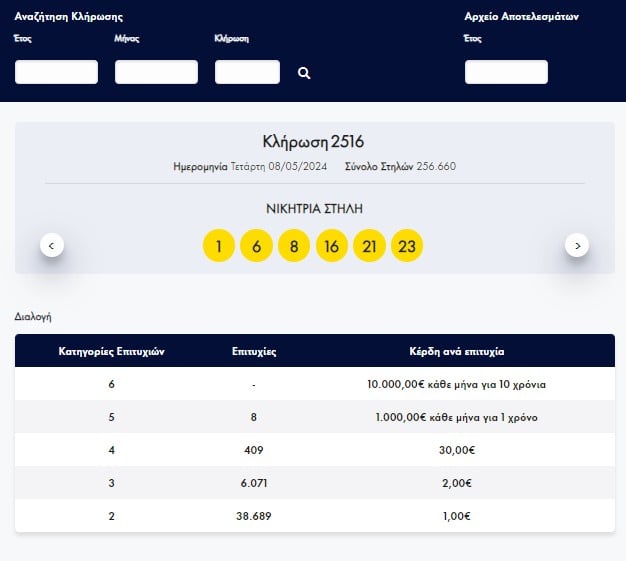The height and width of the screenshot is (561, 626).
Task: Open the Έτος dropdown under Αναζήτηση Κλήρωσης
Action: point(56,72)
